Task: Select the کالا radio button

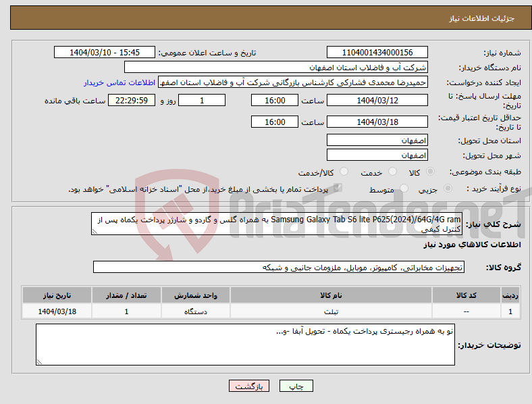Action: pos(430,172)
